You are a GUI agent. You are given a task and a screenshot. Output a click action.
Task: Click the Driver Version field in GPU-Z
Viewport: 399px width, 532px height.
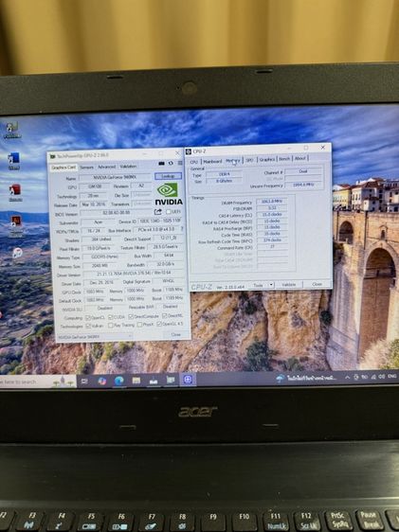134,274
